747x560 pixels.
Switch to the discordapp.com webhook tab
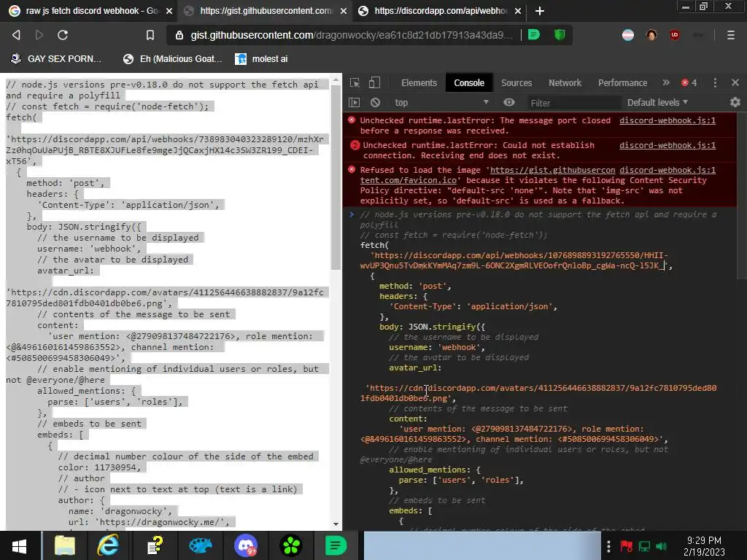coord(435,11)
